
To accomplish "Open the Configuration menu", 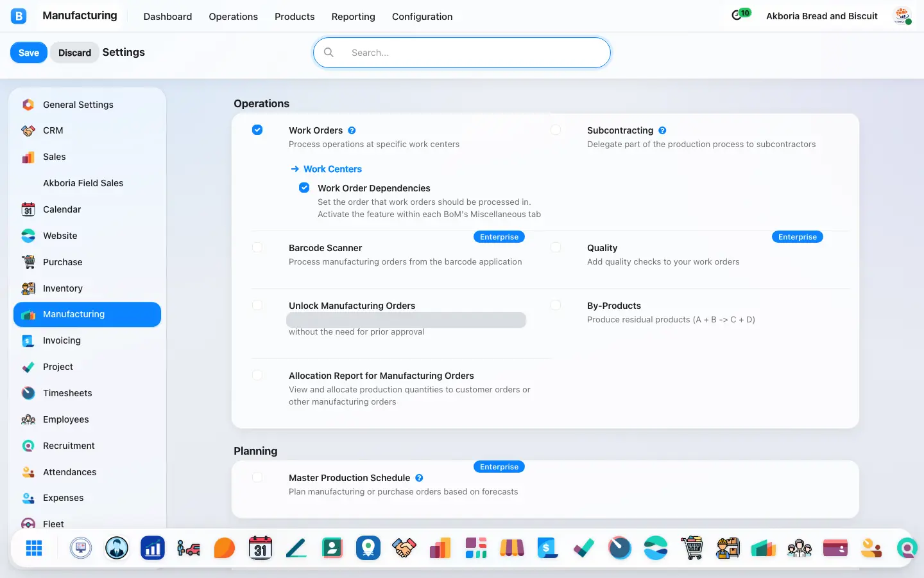I will click(422, 17).
